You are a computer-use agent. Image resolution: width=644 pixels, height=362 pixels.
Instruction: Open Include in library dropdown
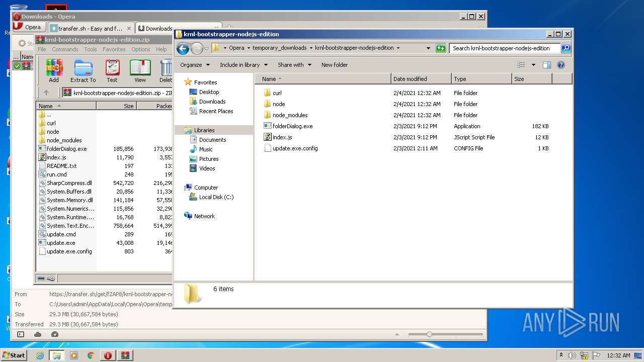(x=244, y=65)
